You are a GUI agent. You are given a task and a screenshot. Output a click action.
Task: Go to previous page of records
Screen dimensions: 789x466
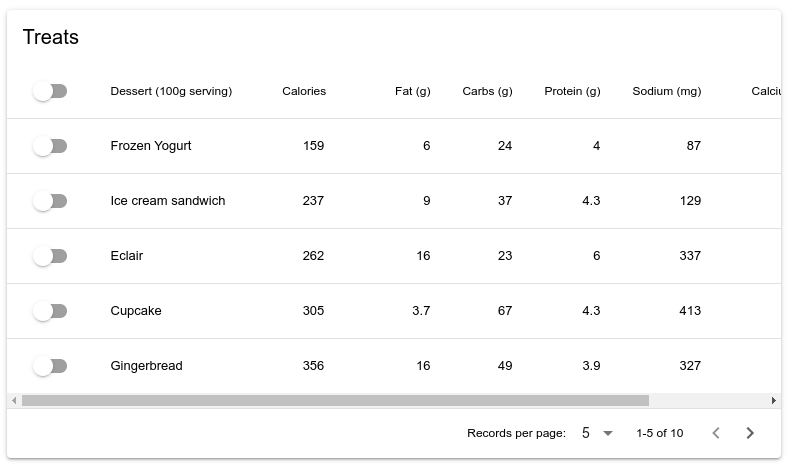(716, 433)
